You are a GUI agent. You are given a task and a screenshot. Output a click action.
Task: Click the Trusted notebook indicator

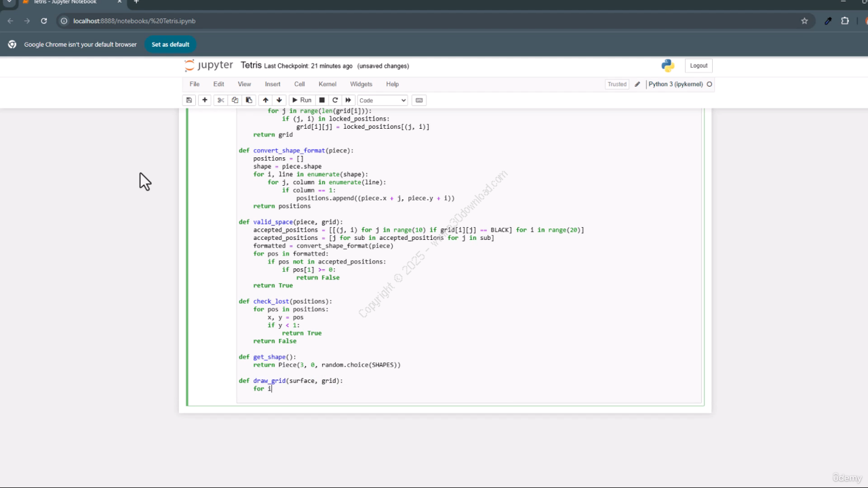click(616, 84)
